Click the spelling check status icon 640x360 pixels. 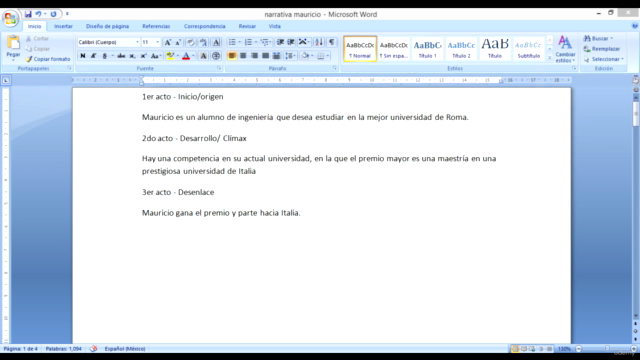pos(93,349)
